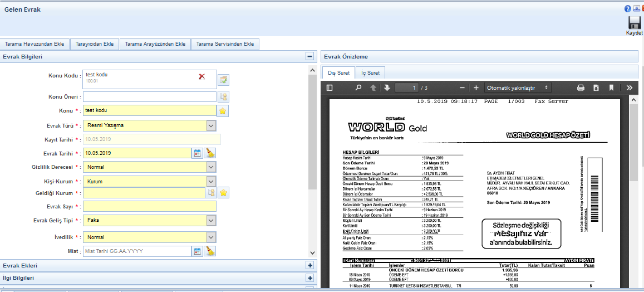The image size is (644, 292).
Task: Open the Evrak Türü dropdown
Action: tap(210, 126)
